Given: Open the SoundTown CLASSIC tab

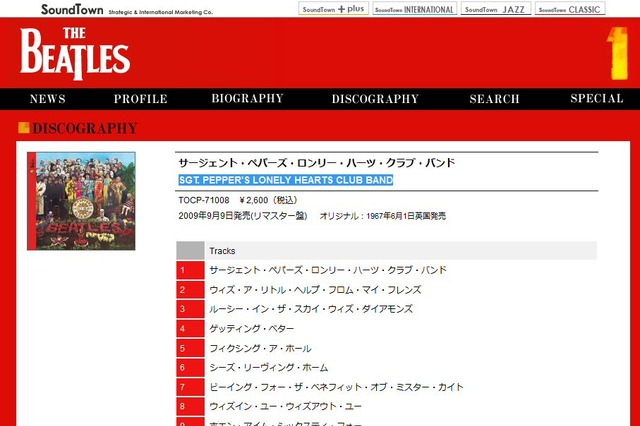Looking at the screenshot, I should click(570, 9).
